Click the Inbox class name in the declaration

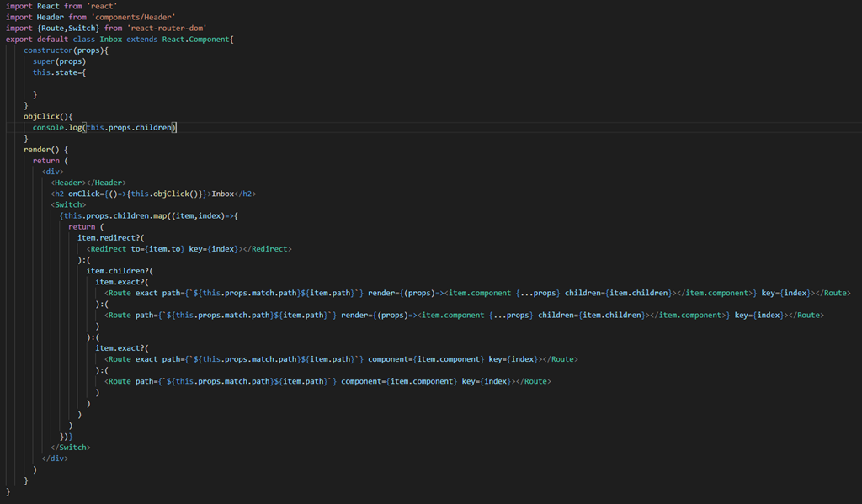(110, 39)
